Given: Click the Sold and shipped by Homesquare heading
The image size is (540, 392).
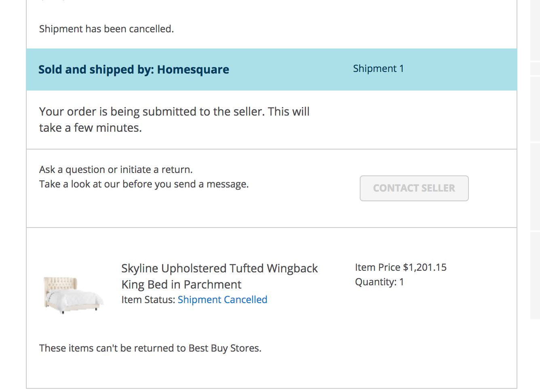Looking at the screenshot, I should (133, 70).
